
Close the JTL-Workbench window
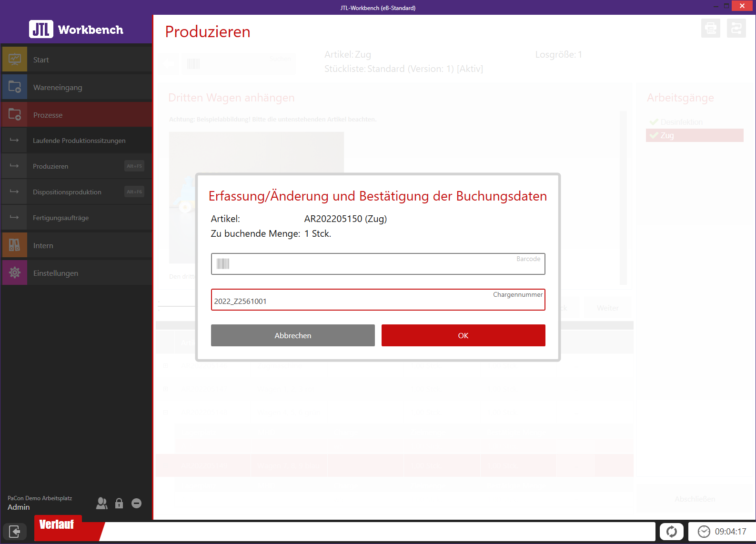click(742, 6)
